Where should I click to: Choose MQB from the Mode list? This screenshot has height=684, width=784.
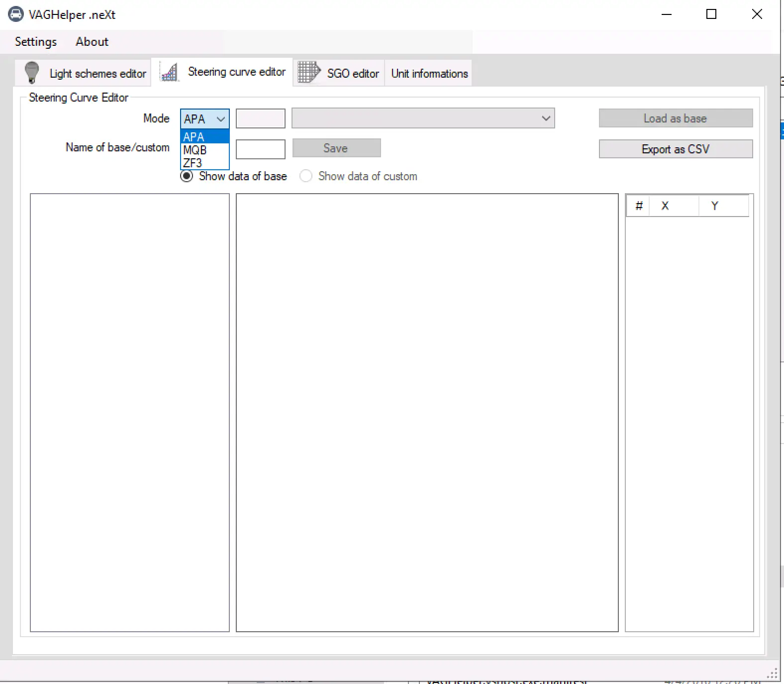click(195, 150)
